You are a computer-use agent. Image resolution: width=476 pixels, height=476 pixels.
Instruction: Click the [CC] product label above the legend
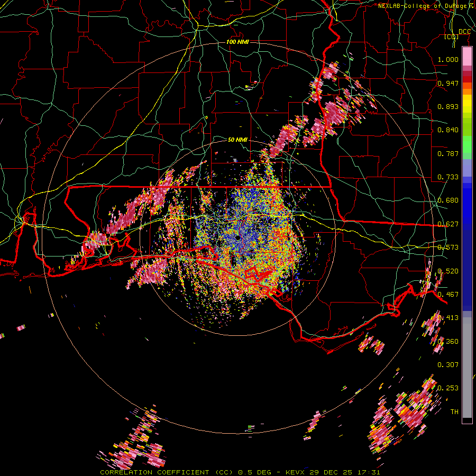click(452, 36)
